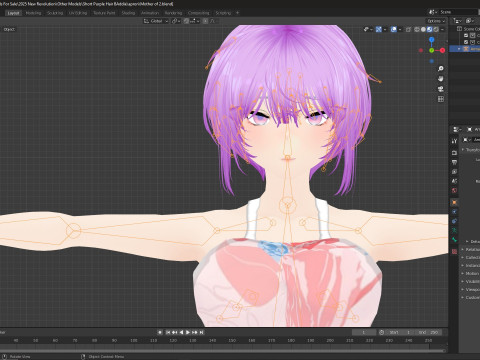The image size is (480, 360).
Task: Toggle snapping magnet in header
Action: pyautogui.click(x=186, y=21)
